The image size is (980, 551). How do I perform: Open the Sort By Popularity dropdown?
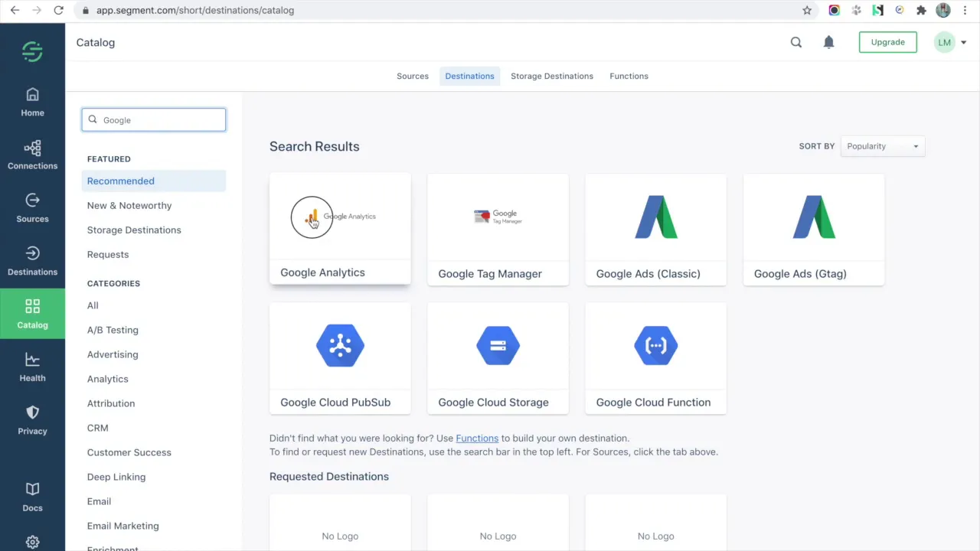[883, 146]
